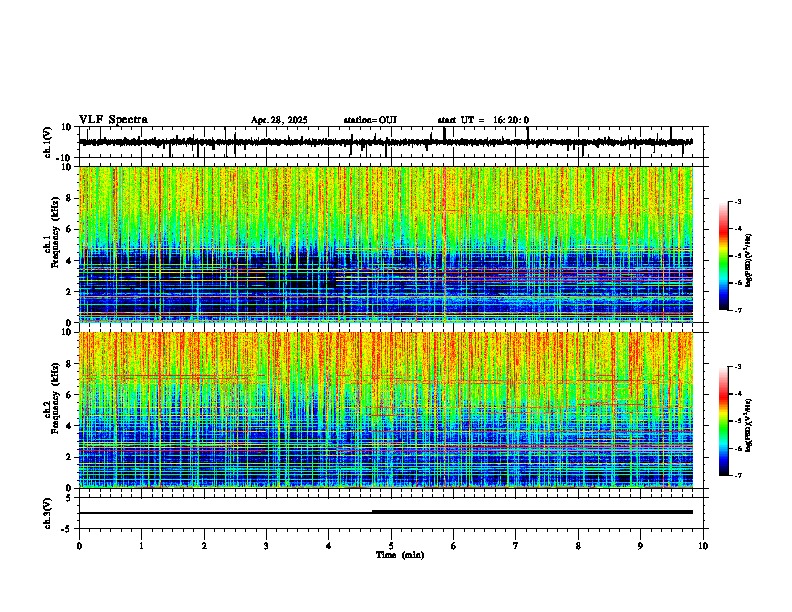Viewport: 792px width, 612px height.
Task: Click the ch.2 'Frequency (kHz)' axis label
Action: pos(55,398)
